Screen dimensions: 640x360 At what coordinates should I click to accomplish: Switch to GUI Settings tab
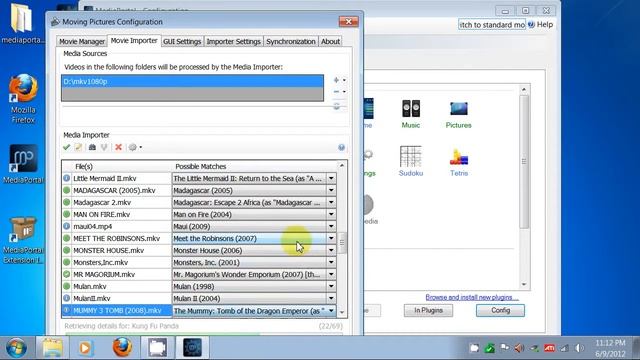182,41
